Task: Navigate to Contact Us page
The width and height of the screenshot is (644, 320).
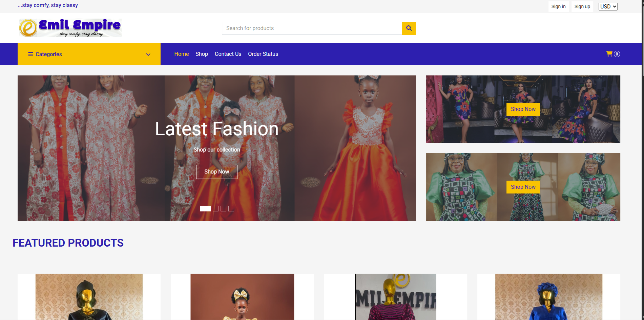Action: click(x=228, y=54)
